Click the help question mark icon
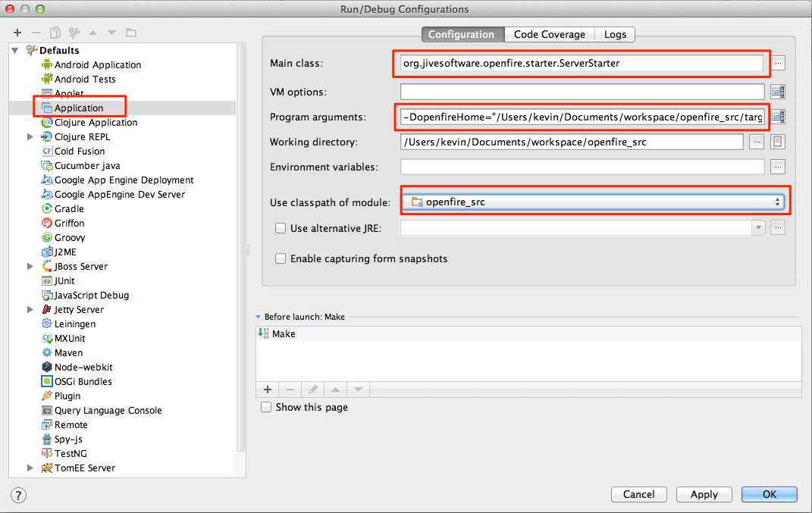812x513 pixels. (x=17, y=495)
